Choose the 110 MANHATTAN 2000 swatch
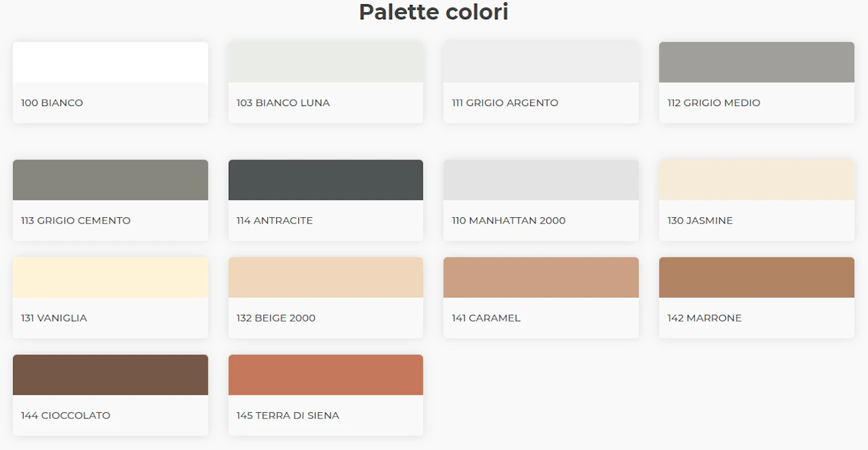The width and height of the screenshot is (868, 450). (x=541, y=180)
